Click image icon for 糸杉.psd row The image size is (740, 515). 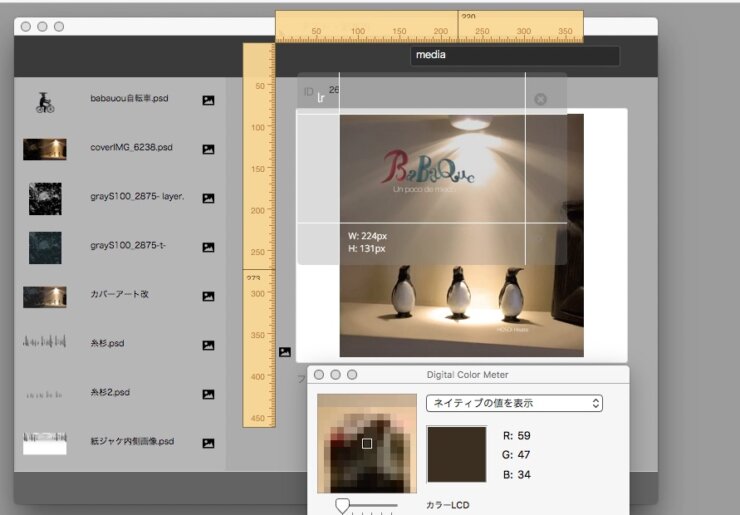[x=208, y=346]
